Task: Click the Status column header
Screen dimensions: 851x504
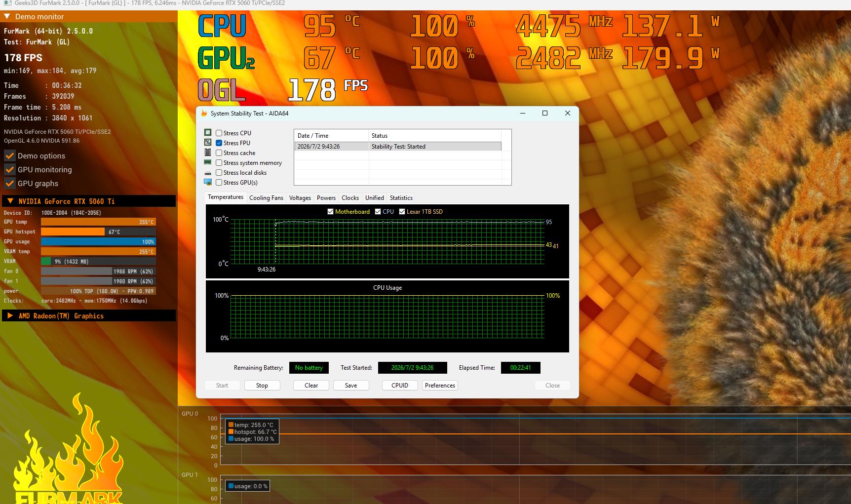Action: pos(435,136)
